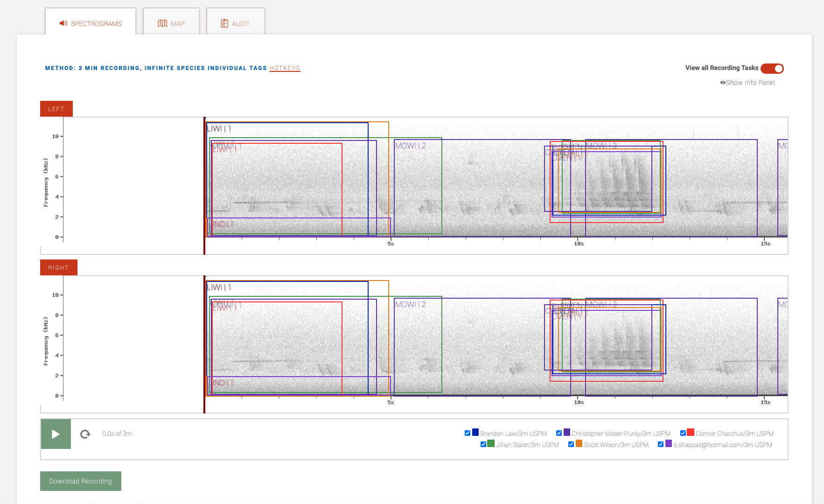The image size is (824, 504).
Task: Select MOWI | 2 tag in right spectrogram
Action: 411,304
